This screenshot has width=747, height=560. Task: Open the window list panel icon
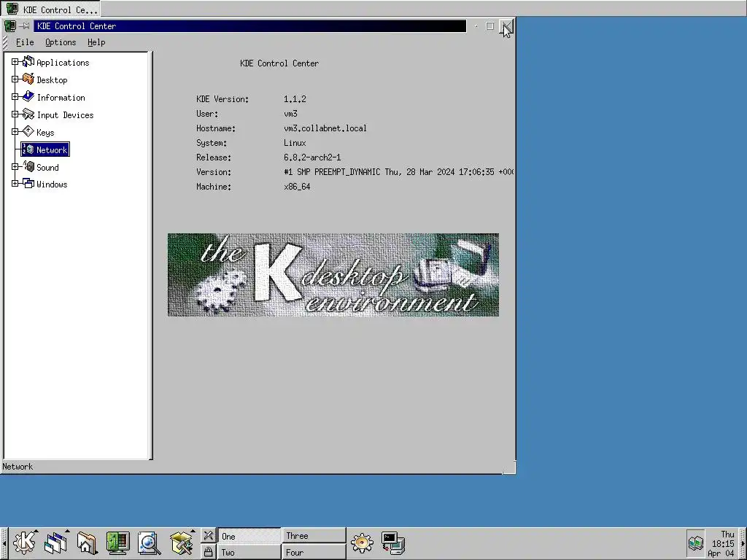coord(56,542)
